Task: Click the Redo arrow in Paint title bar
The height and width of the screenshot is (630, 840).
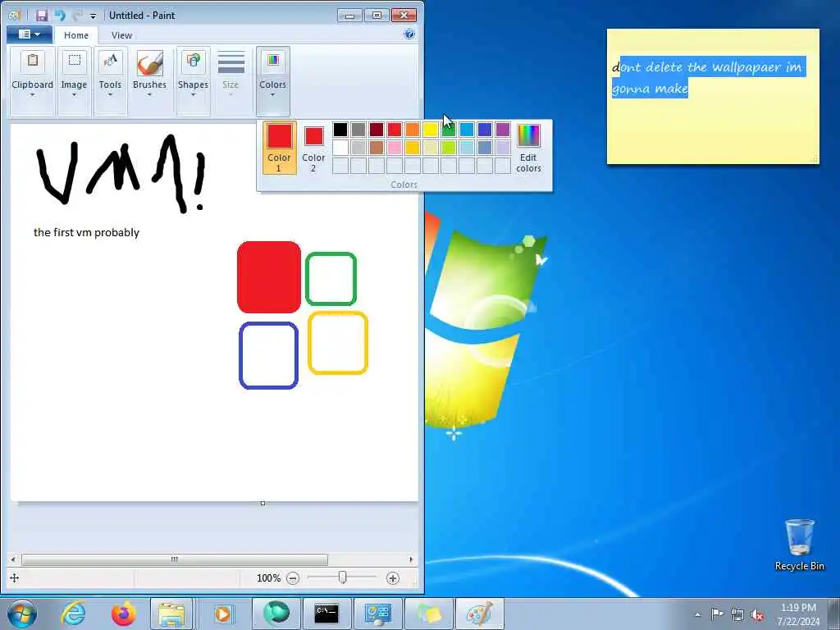Action: [77, 15]
